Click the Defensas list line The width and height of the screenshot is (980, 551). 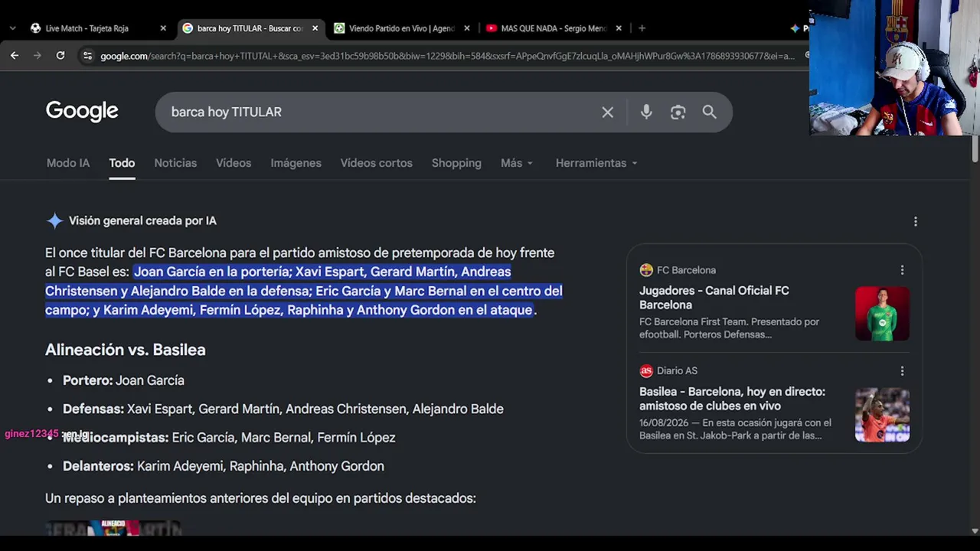[283, 409]
